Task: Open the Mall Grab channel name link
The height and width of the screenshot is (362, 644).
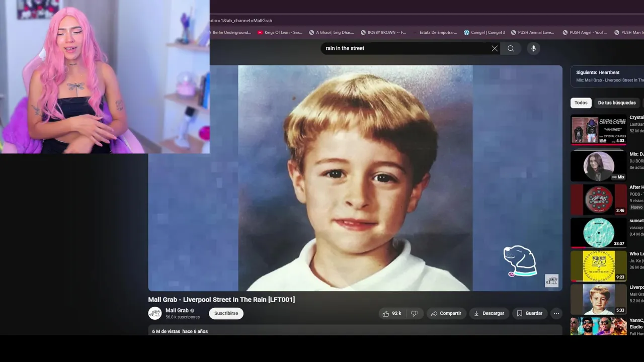Action: tap(177, 310)
